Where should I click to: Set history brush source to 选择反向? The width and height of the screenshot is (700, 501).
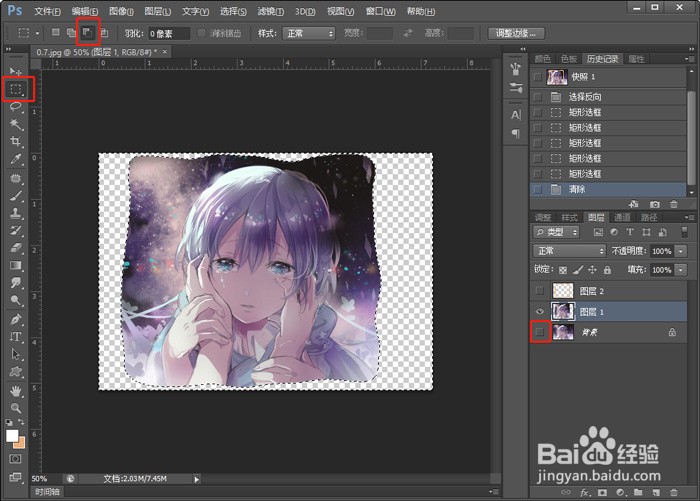(538, 97)
